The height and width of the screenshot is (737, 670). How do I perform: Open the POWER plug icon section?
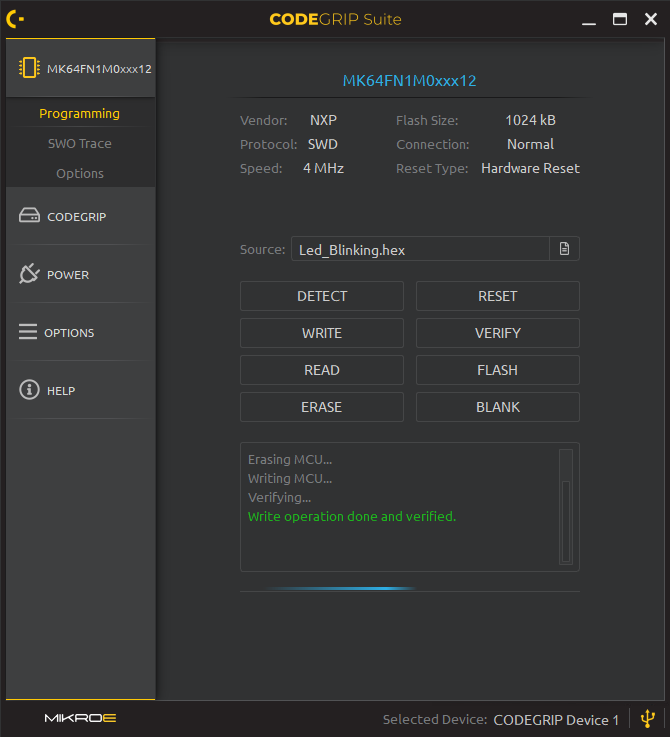29,274
